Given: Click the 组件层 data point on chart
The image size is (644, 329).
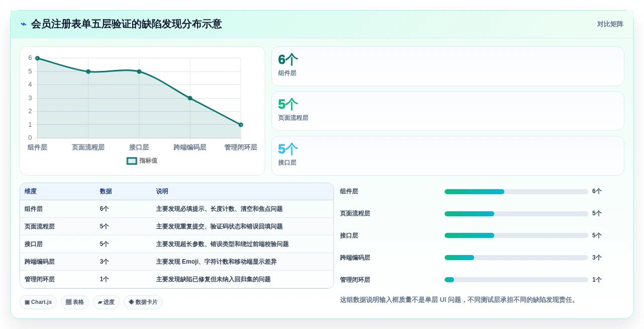Looking at the screenshot, I should tap(37, 58).
